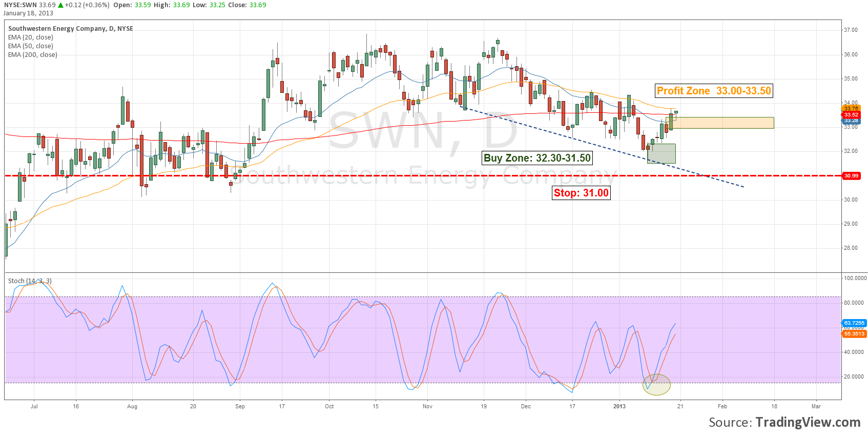Screen dimensions: 868x436
Task: Click the Stop: 31.00 annotation label
Action: (x=581, y=193)
